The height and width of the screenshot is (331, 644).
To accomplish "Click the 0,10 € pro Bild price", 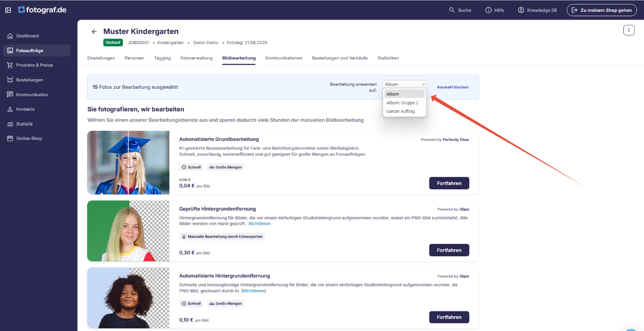I will coord(194,320).
